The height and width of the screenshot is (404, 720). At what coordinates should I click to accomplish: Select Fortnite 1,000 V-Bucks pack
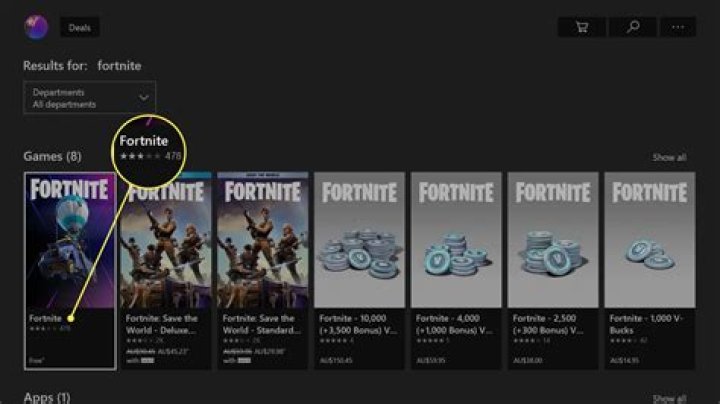[650, 271]
